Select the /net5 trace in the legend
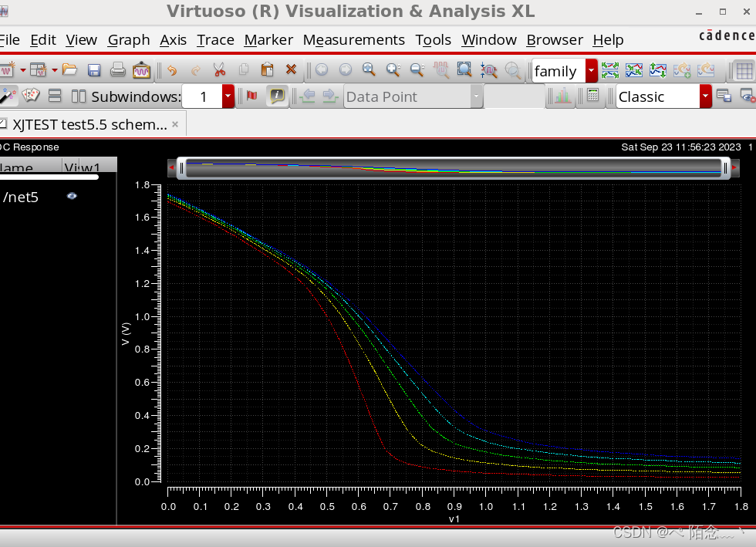The height and width of the screenshot is (547, 756). point(20,198)
